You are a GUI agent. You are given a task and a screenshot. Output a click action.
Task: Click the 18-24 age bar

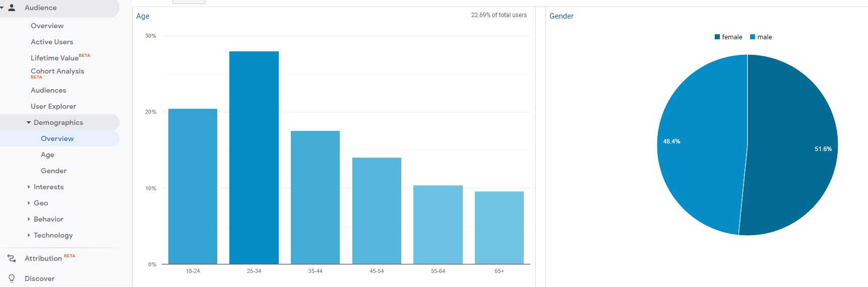click(193, 186)
